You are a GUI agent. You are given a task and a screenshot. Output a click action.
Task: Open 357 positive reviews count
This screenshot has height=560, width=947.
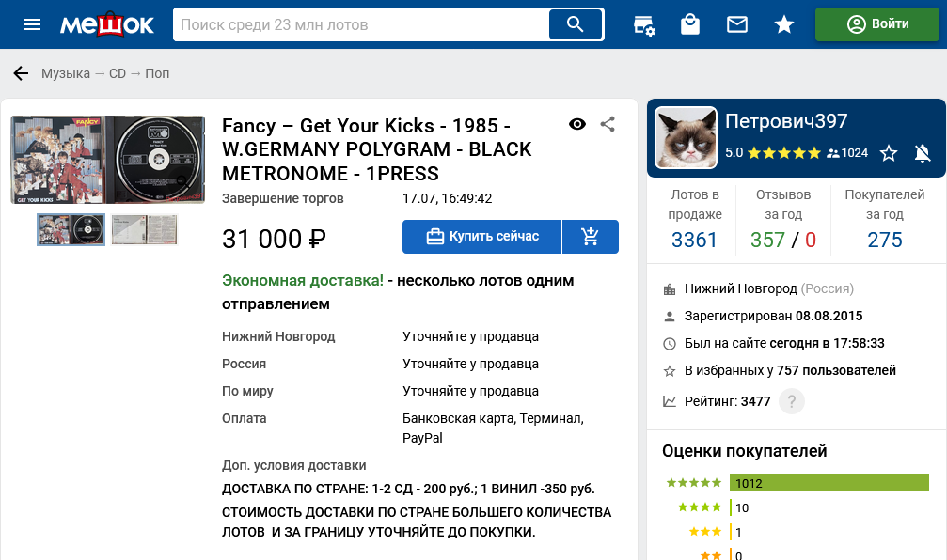767,241
